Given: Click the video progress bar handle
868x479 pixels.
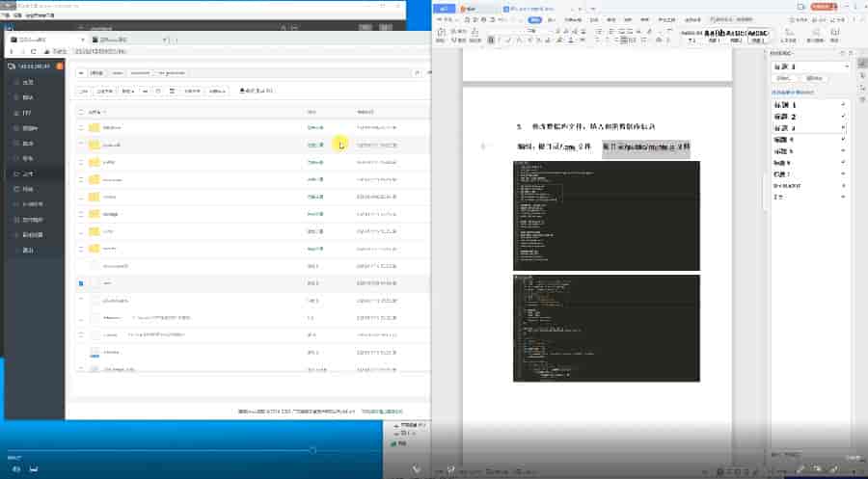Looking at the screenshot, I should click(x=312, y=450).
